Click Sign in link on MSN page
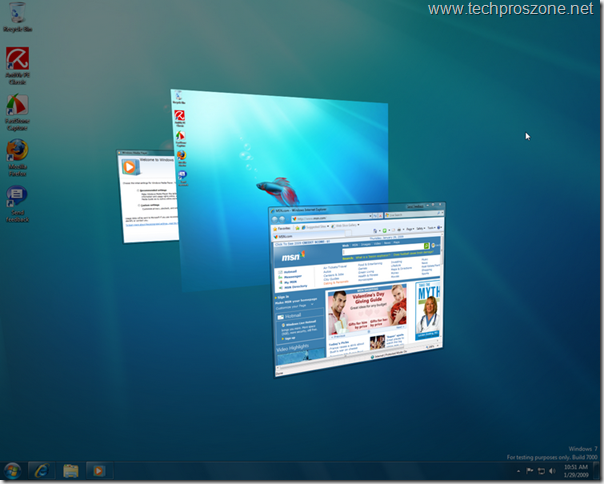 pyautogui.click(x=283, y=297)
